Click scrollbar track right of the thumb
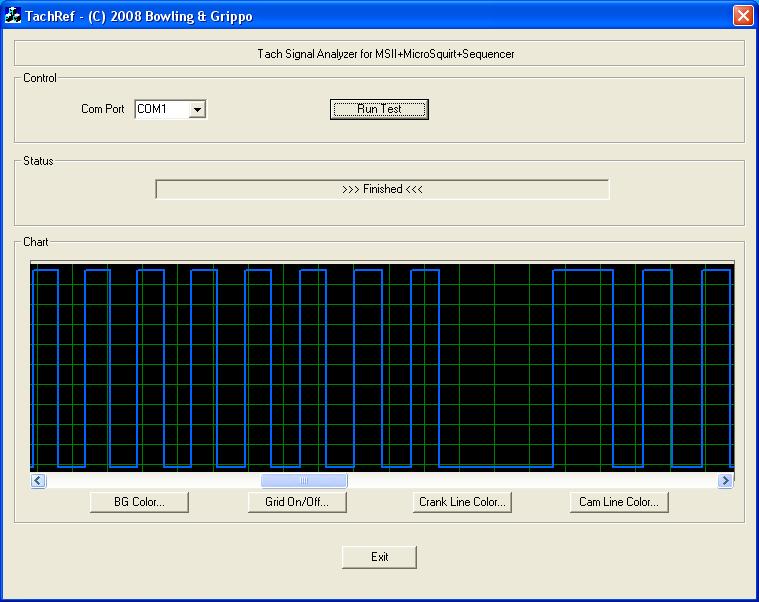 [x=530, y=481]
